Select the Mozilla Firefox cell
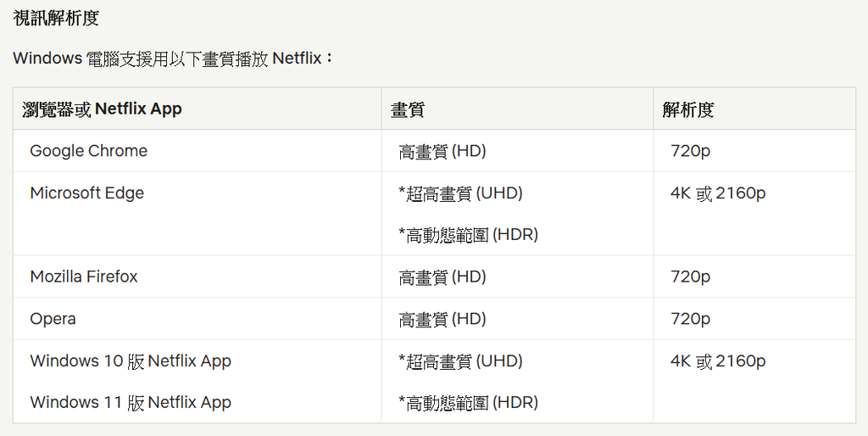The width and height of the screenshot is (868, 436). pos(83,277)
